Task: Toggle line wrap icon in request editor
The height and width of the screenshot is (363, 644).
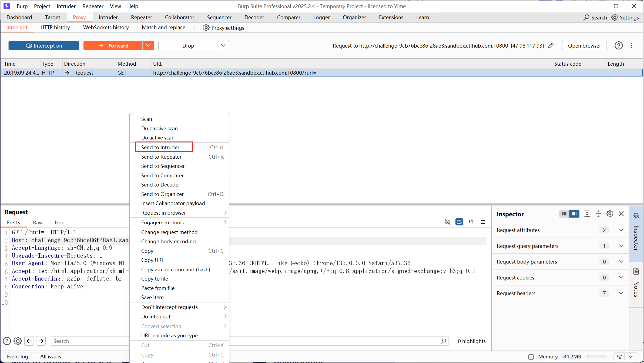Action: pos(459,222)
